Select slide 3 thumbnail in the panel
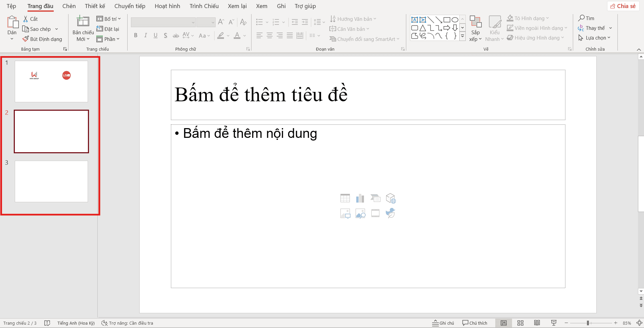The width and height of the screenshot is (644, 328). click(51, 181)
